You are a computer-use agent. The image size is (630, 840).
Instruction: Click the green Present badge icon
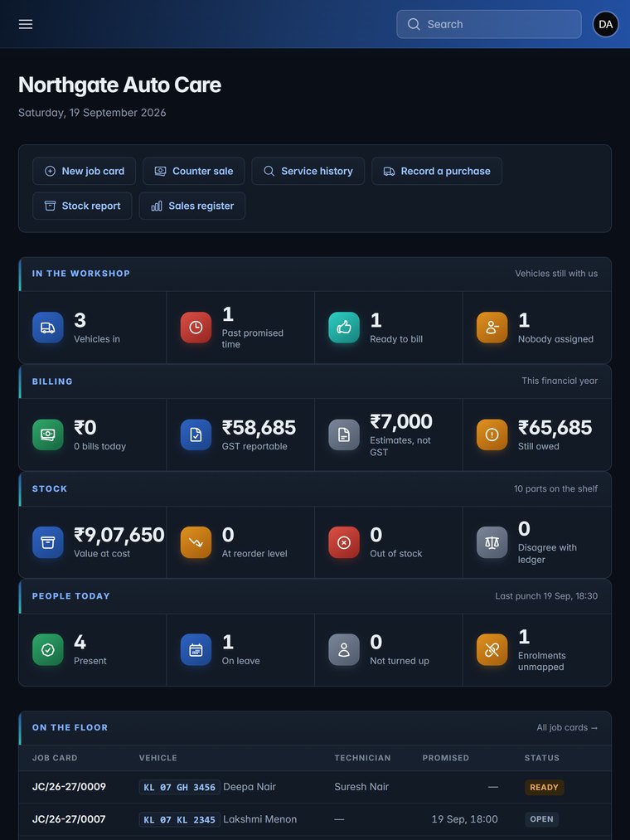(x=48, y=649)
